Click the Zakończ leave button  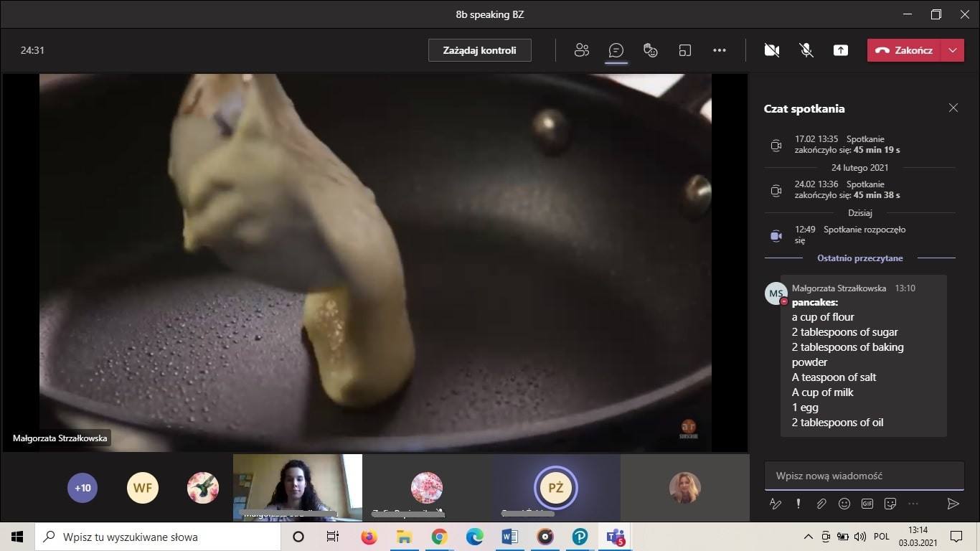904,50
